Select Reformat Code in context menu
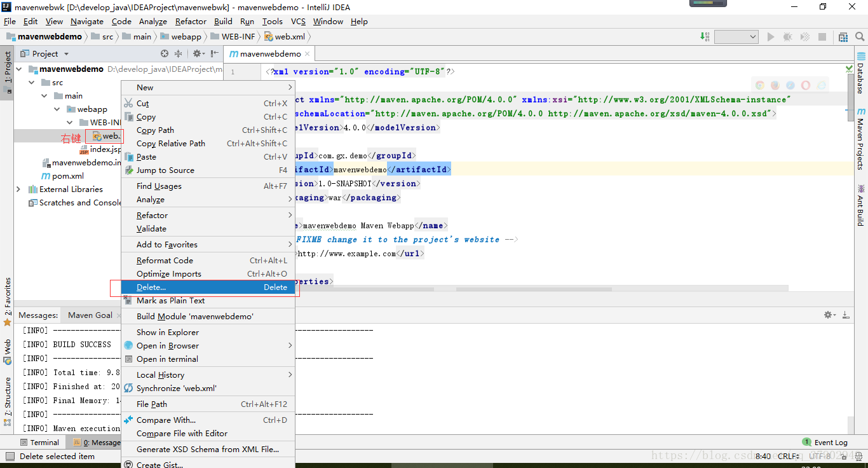The width and height of the screenshot is (868, 468). (x=208, y=260)
